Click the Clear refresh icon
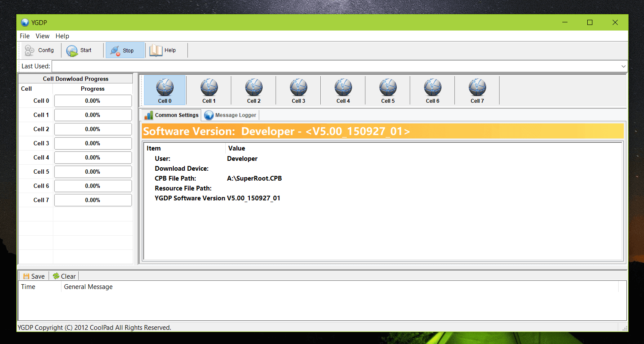Viewport: 644px width, 344px height. click(56, 276)
